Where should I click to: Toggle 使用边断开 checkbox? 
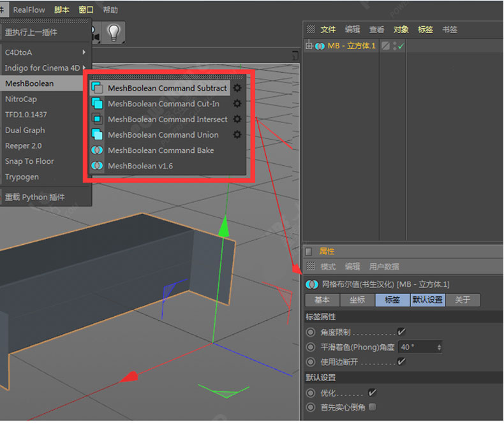[401, 361]
